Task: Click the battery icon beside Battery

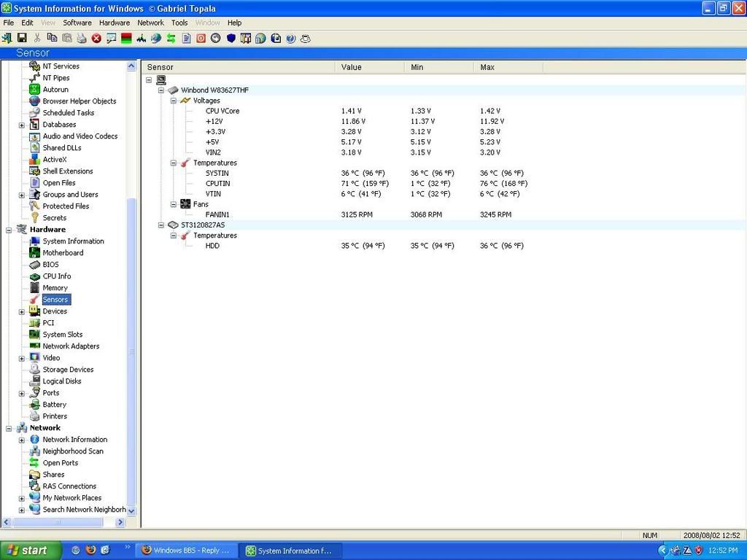Action: (34, 404)
